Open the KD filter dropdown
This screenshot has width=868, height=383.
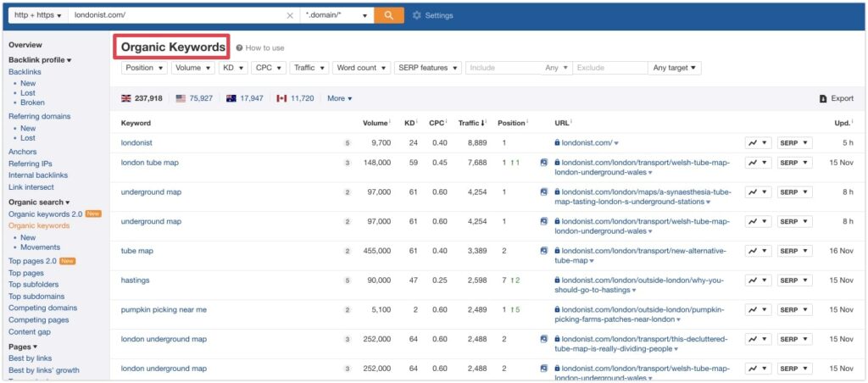pos(233,68)
